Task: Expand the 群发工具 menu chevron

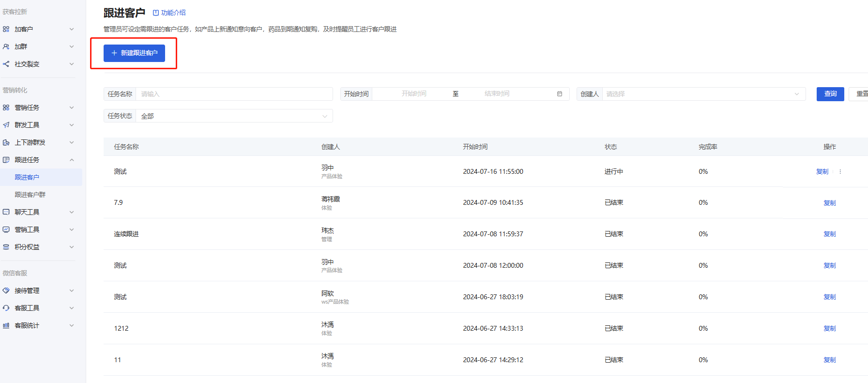Action: click(x=72, y=125)
